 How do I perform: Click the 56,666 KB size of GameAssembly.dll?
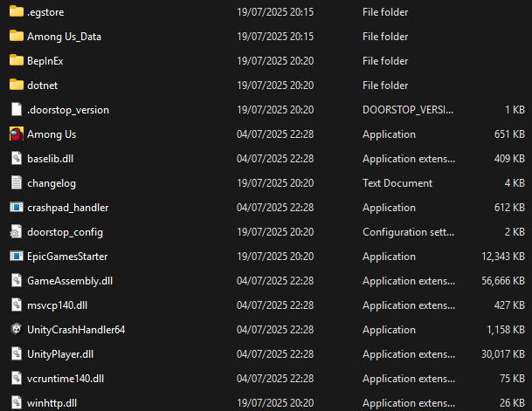[499, 281]
